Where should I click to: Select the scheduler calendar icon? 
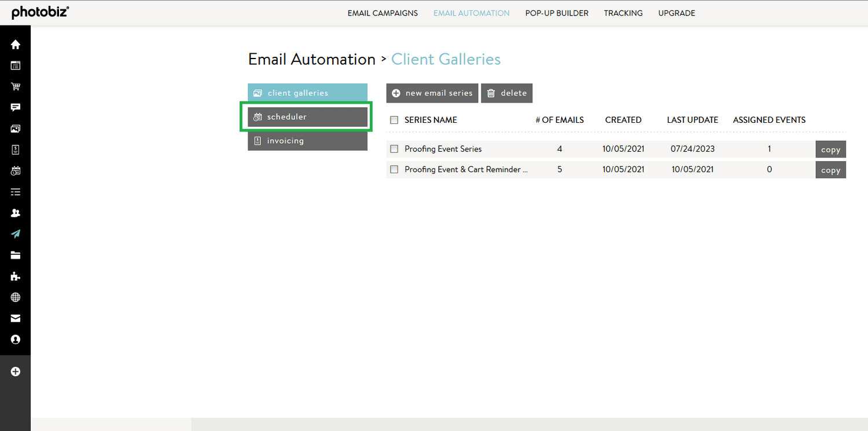16,170
